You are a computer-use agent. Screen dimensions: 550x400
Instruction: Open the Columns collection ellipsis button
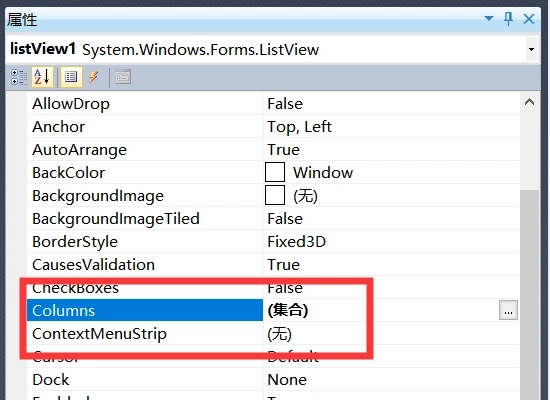pyautogui.click(x=508, y=310)
